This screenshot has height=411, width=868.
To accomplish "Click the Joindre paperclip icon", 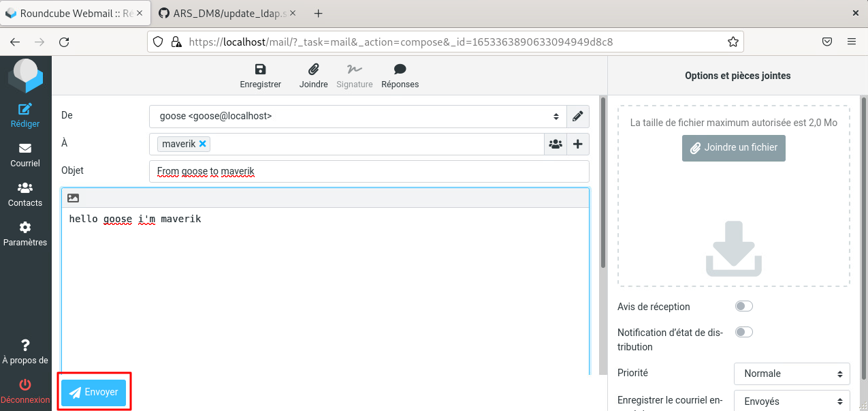I will coord(313,70).
